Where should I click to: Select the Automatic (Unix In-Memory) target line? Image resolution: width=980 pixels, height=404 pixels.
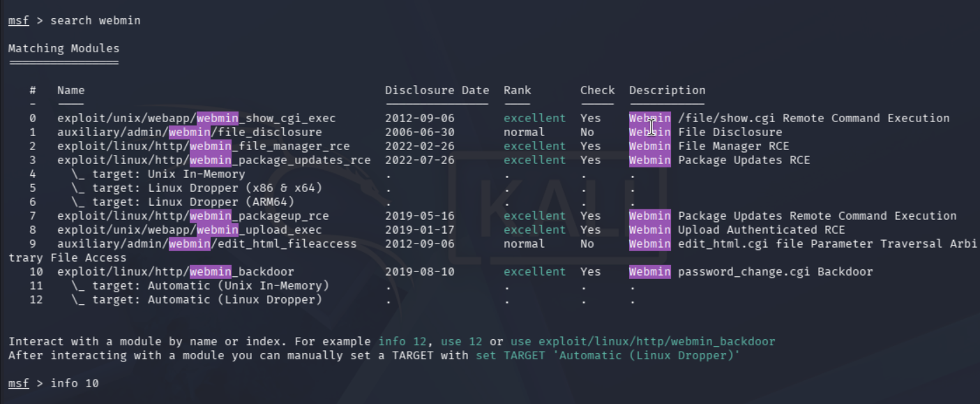199,285
